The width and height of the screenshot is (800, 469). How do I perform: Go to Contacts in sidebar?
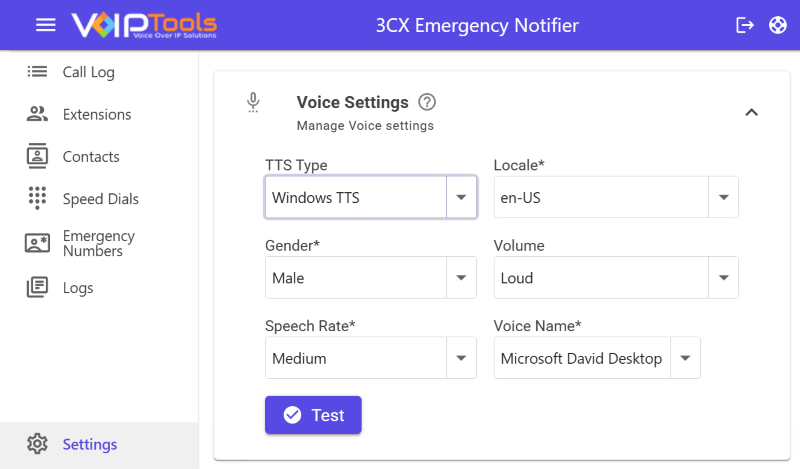90,157
